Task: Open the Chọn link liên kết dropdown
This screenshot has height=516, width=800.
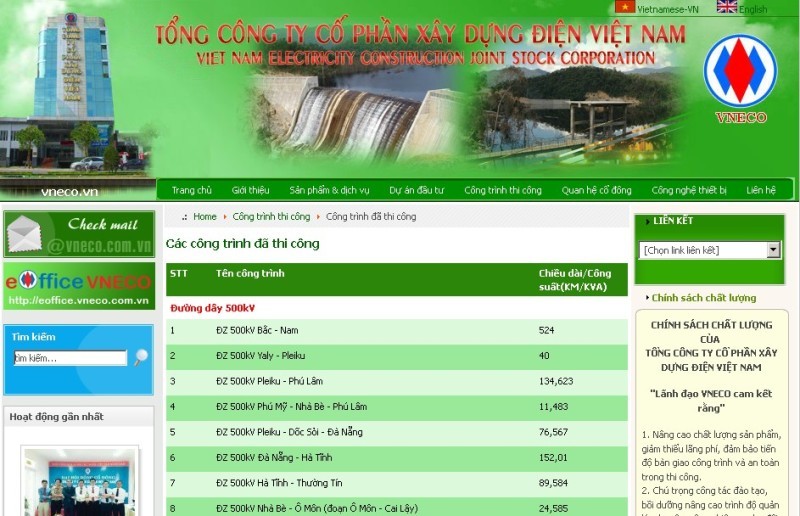Action: (x=710, y=250)
